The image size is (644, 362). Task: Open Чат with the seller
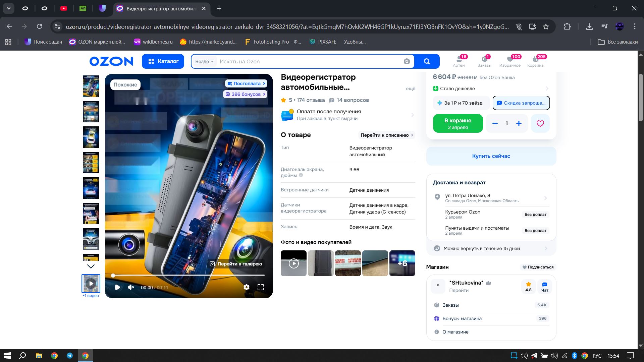tap(545, 287)
